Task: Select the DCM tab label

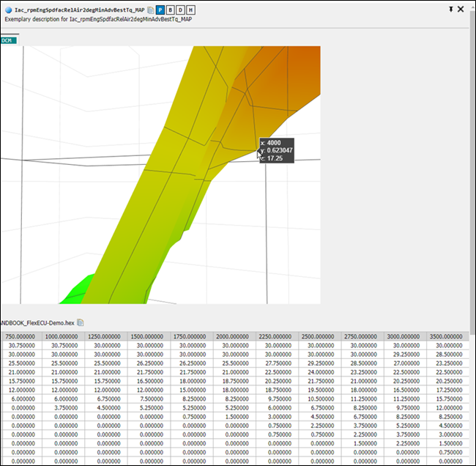Action: [x=7, y=41]
